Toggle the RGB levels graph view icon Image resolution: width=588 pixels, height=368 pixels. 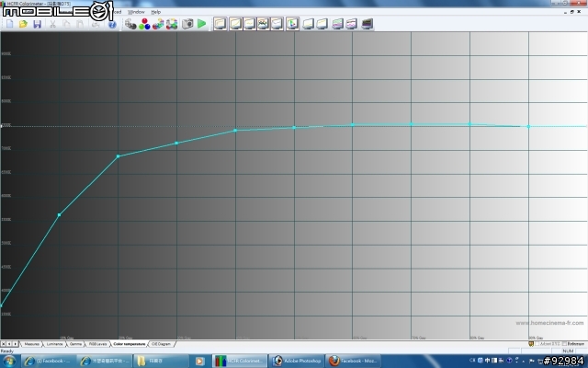pos(264,24)
